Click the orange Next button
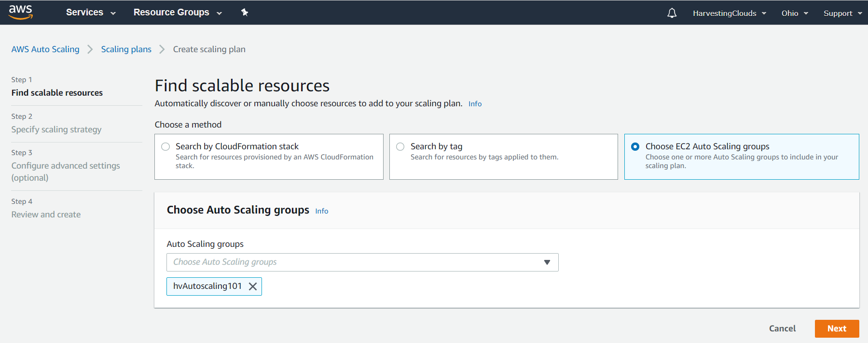Screen dimensions: 868x343 [x=837, y=329]
